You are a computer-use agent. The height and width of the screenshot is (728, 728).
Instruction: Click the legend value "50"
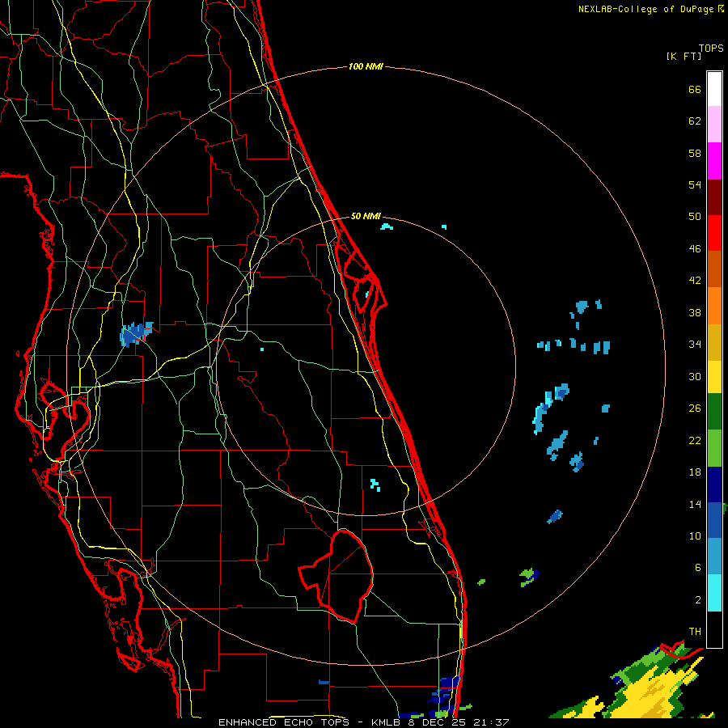(x=695, y=216)
